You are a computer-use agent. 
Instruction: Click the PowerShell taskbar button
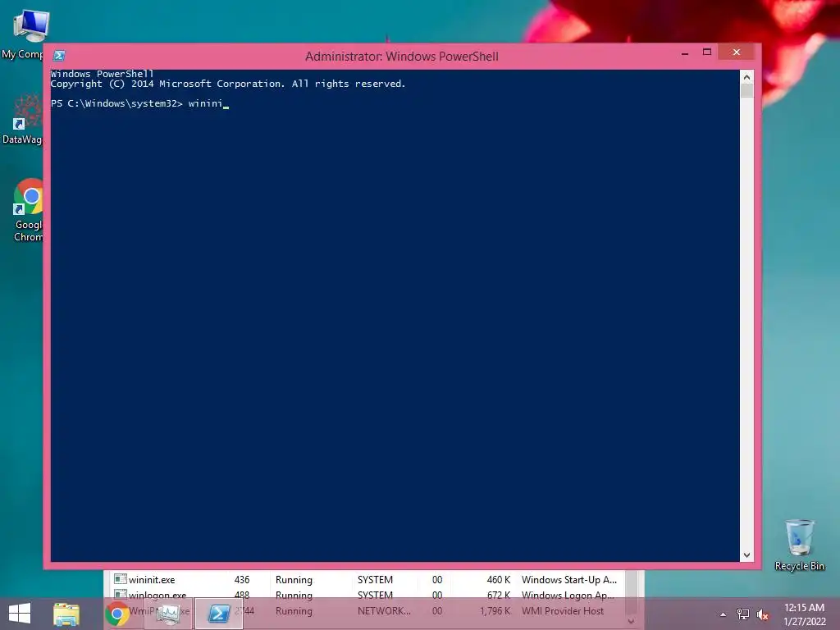click(x=218, y=614)
